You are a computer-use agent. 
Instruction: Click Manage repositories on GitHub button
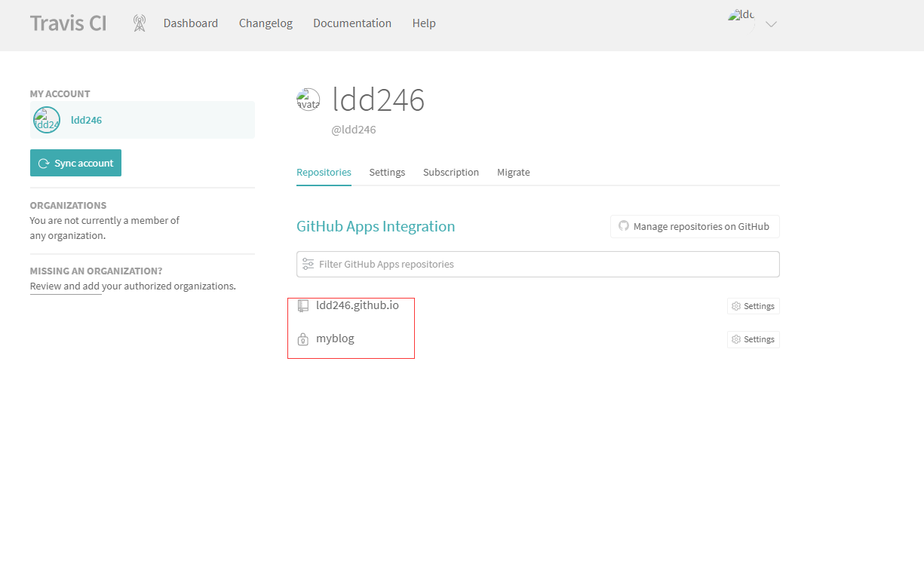pos(695,226)
